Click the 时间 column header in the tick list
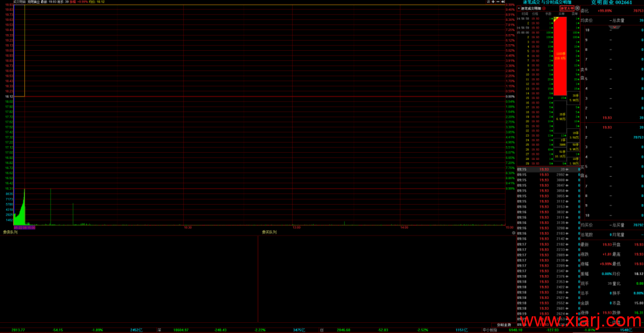Screen dimensions: 644x333 [525, 14]
